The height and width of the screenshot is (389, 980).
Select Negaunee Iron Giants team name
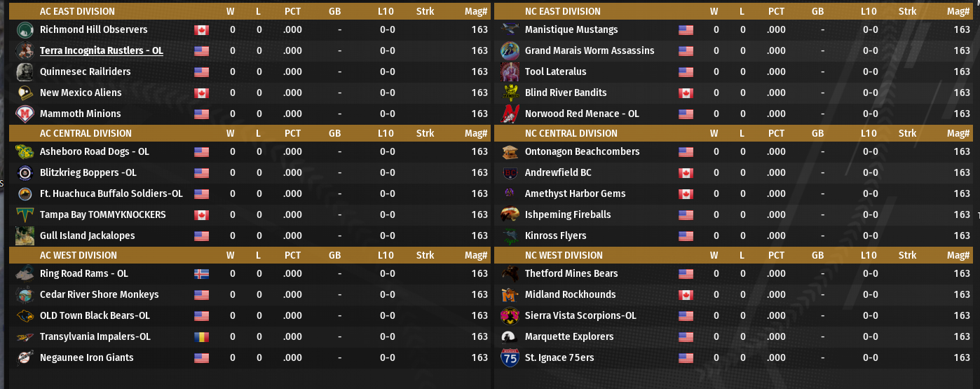pyautogui.click(x=86, y=357)
